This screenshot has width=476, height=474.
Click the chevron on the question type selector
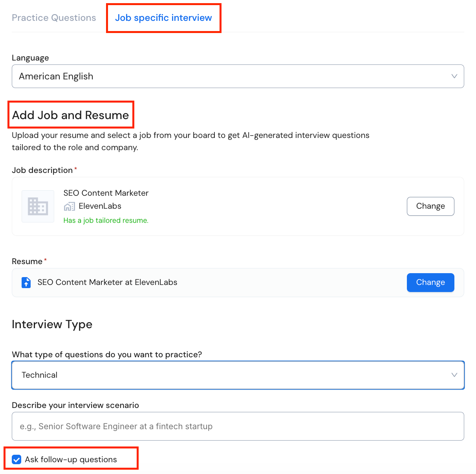[x=454, y=375]
